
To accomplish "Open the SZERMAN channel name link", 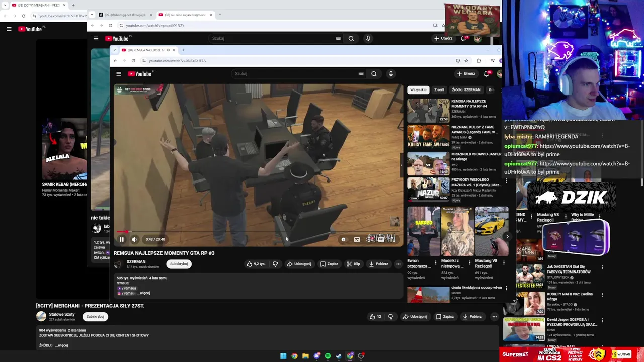I will (x=136, y=262).
